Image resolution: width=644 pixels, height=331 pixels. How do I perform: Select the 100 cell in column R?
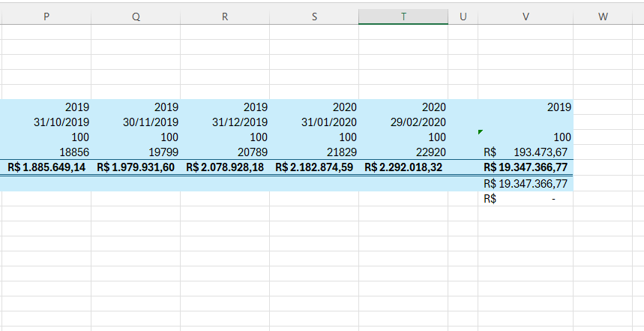click(225, 137)
